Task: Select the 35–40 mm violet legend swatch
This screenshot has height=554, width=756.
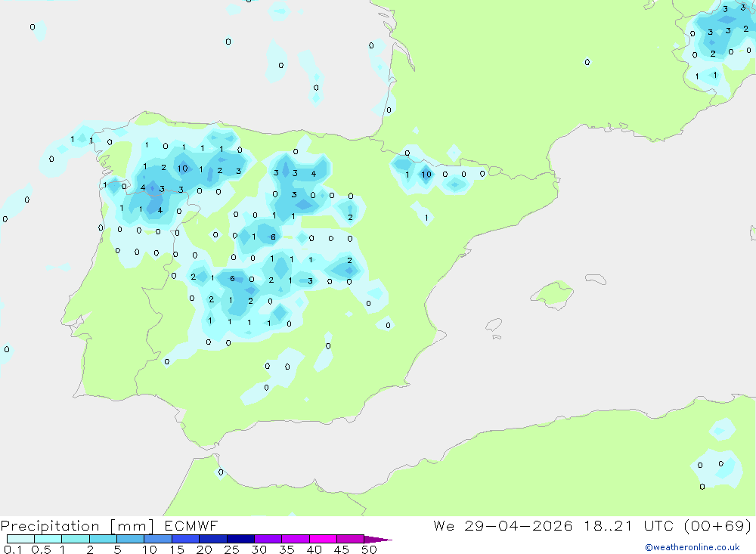Action: coord(296,539)
